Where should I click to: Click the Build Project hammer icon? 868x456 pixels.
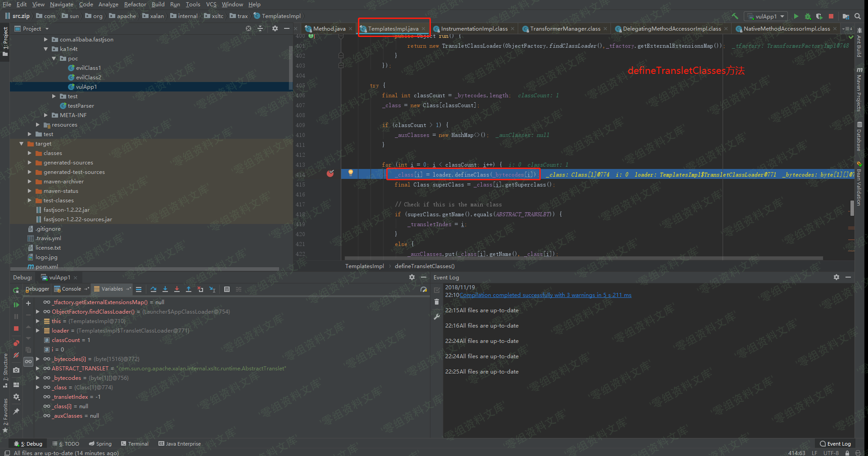[735, 16]
